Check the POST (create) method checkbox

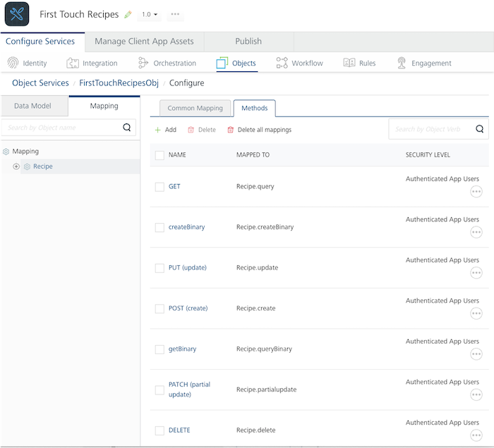click(x=159, y=309)
